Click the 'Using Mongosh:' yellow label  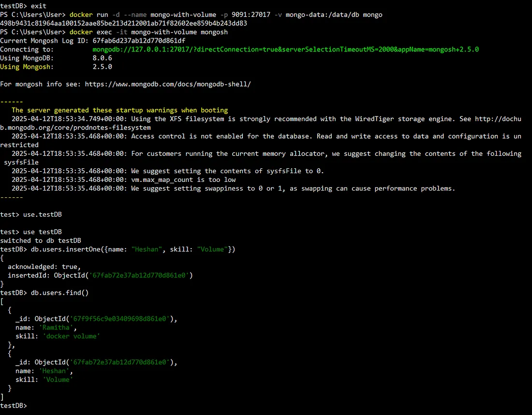point(27,67)
